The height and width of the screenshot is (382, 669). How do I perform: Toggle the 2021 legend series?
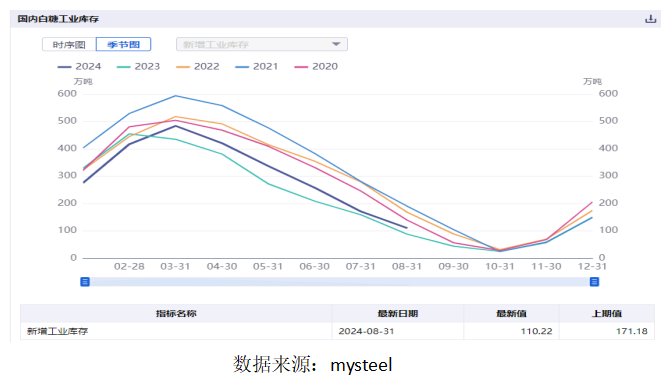[x=257, y=67]
